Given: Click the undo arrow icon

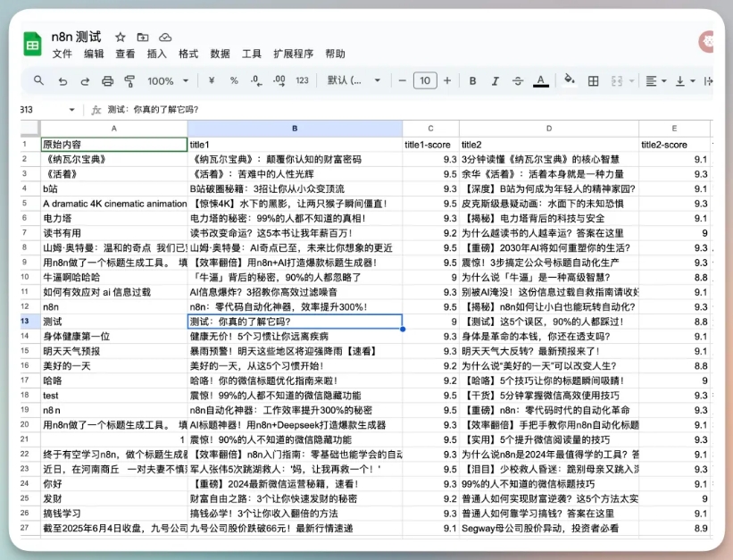Looking at the screenshot, I should point(62,81).
